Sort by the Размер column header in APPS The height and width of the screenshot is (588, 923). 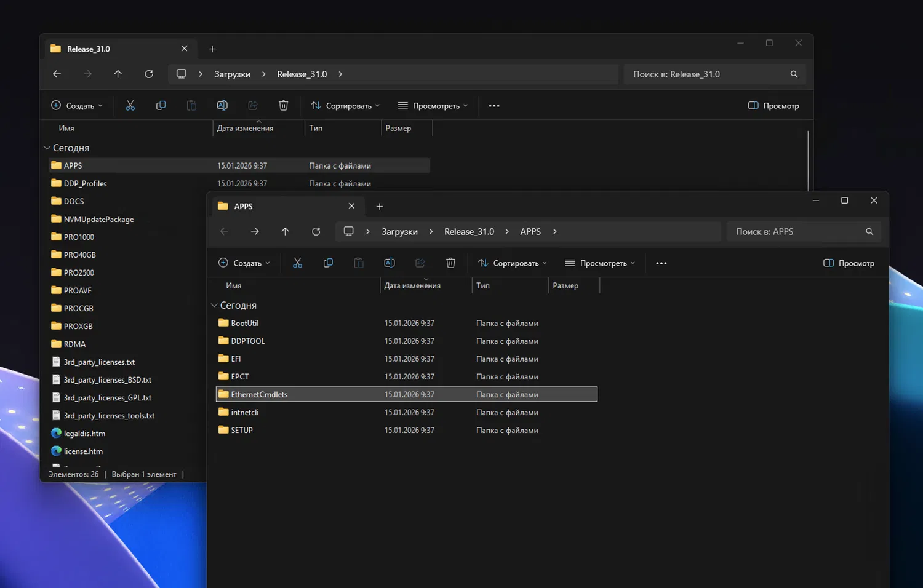(x=565, y=286)
